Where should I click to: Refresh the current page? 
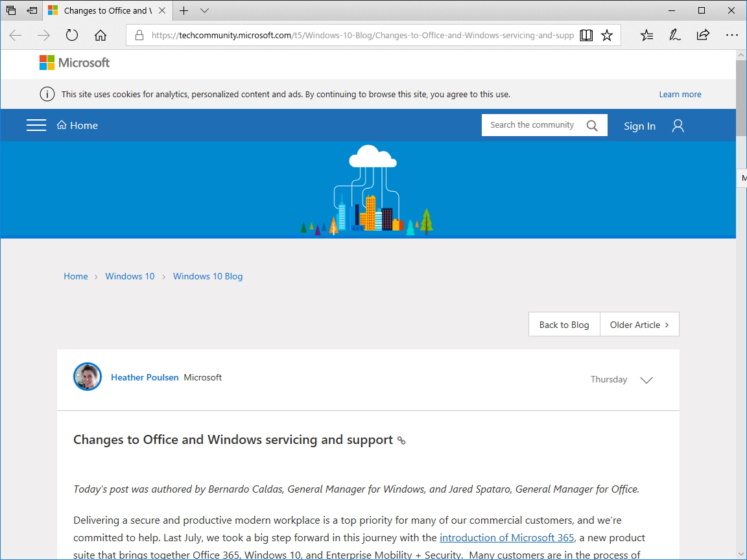71,35
